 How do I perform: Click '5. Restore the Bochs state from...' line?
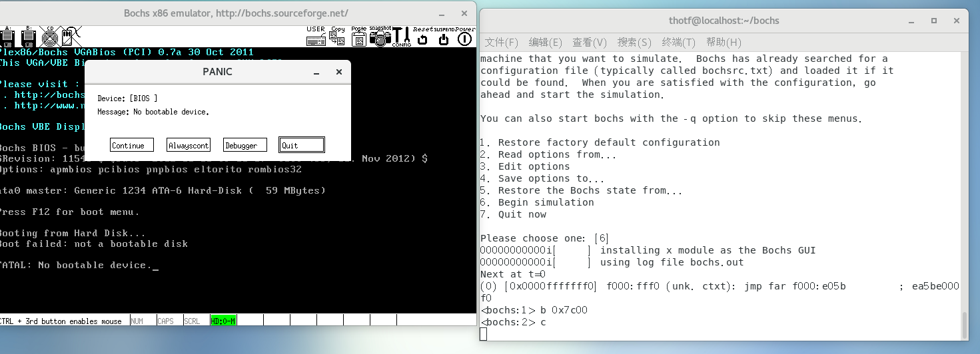[582, 190]
